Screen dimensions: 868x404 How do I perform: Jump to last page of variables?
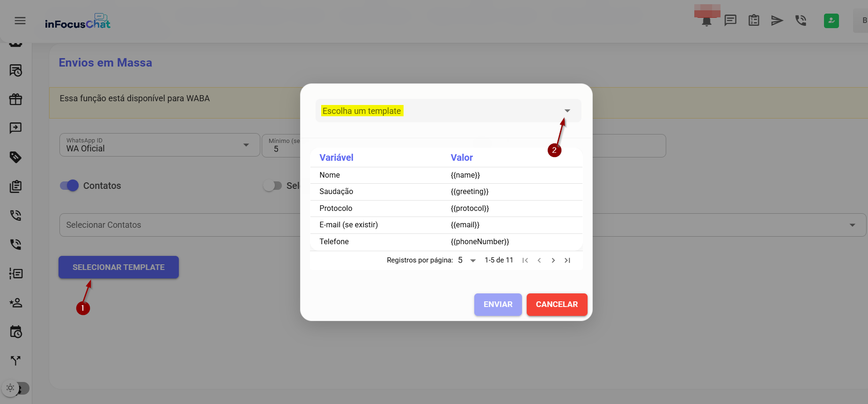pos(567,261)
